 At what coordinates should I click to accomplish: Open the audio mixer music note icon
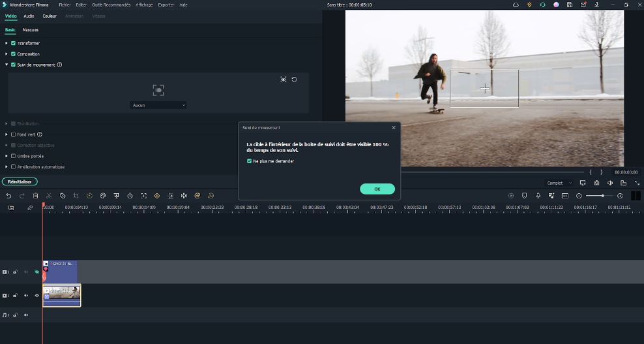click(551, 196)
